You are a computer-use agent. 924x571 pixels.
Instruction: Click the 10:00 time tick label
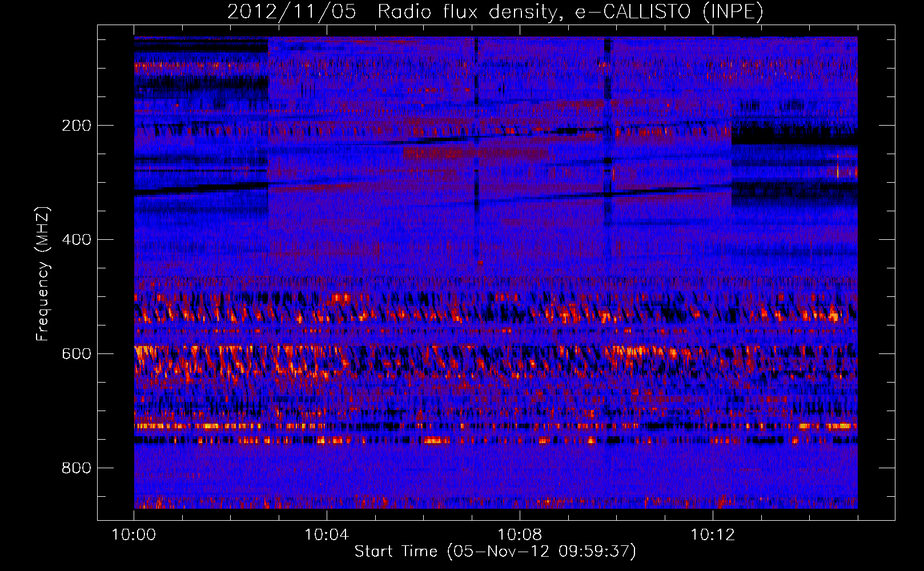point(134,535)
